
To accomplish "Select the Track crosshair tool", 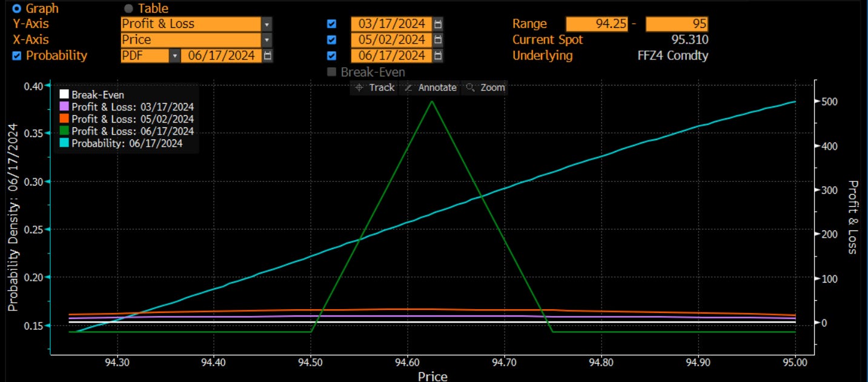I will coord(376,87).
